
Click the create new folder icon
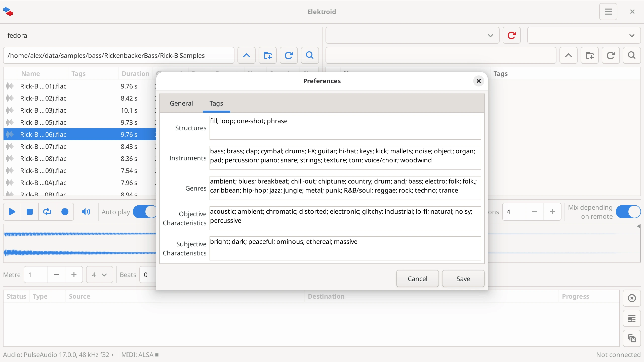267,55
